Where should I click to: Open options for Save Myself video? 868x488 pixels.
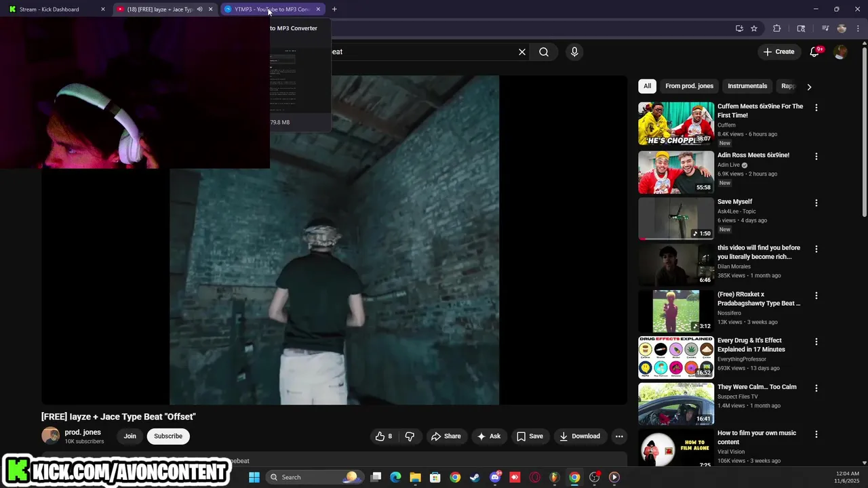point(816,203)
